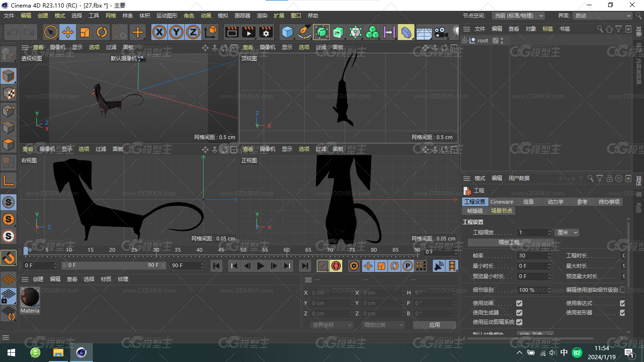Open the 渲染 menu
The image size is (644, 362).
(262, 16)
